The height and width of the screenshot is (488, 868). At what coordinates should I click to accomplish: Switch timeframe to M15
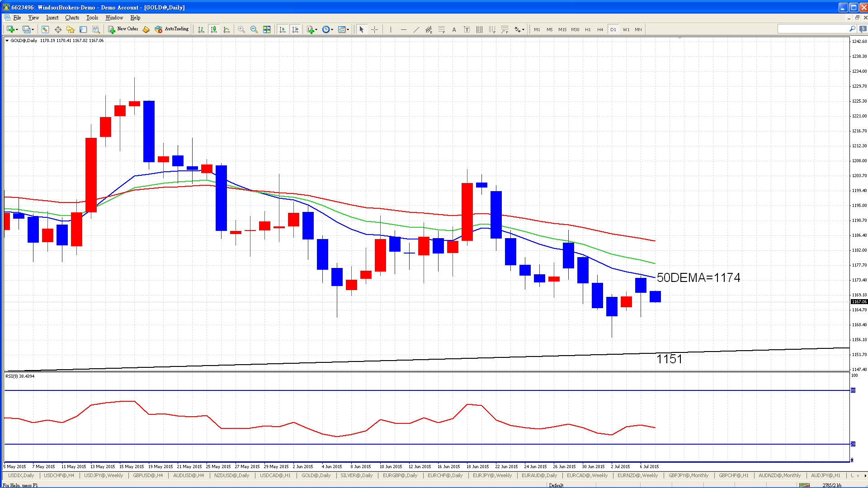coord(562,29)
